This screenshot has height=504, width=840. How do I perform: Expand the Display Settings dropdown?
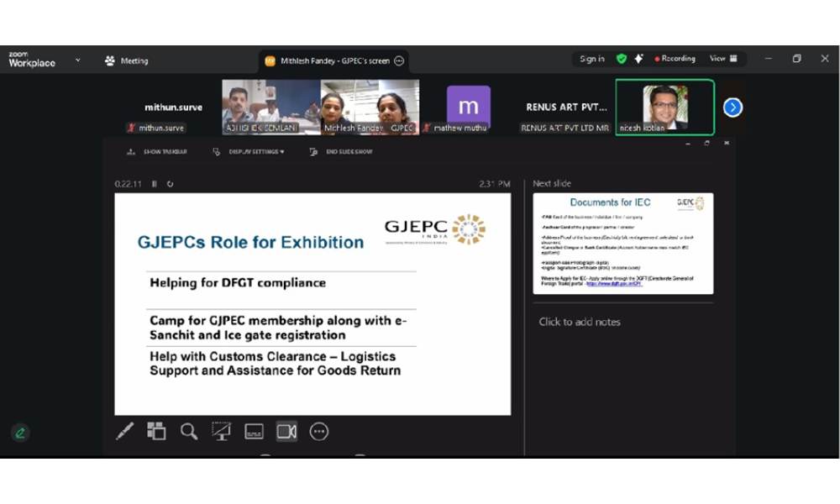tap(249, 152)
